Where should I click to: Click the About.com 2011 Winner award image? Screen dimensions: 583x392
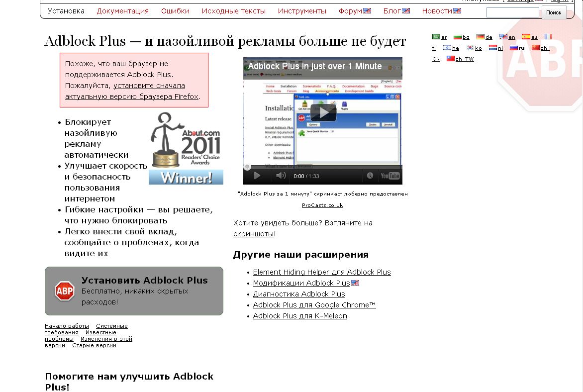[x=186, y=148]
